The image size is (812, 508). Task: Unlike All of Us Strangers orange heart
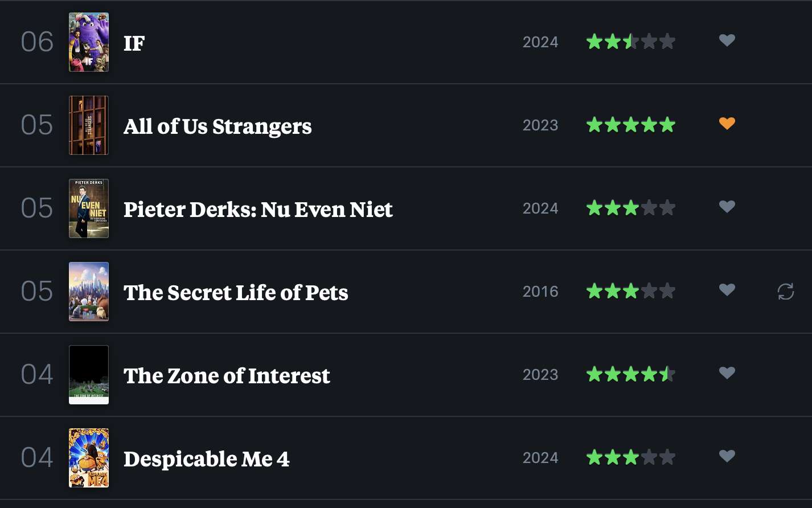point(727,124)
